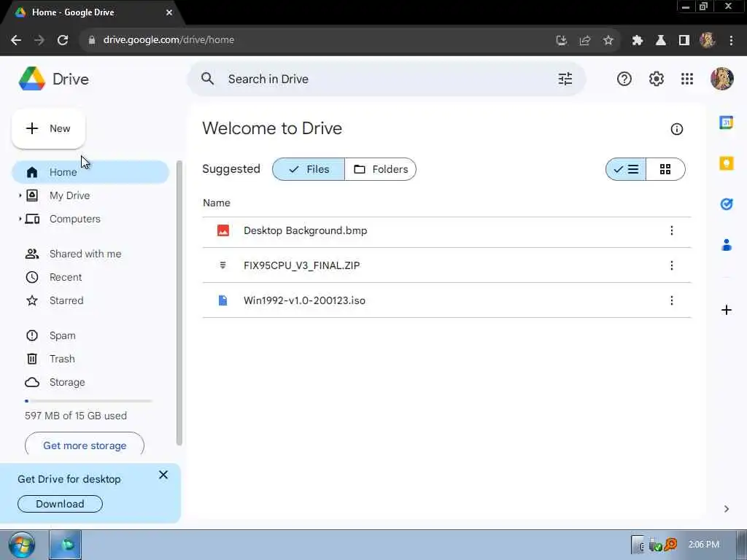This screenshot has width=747, height=560.
Task: Expand My Drive tree arrow
Action: tap(20, 195)
